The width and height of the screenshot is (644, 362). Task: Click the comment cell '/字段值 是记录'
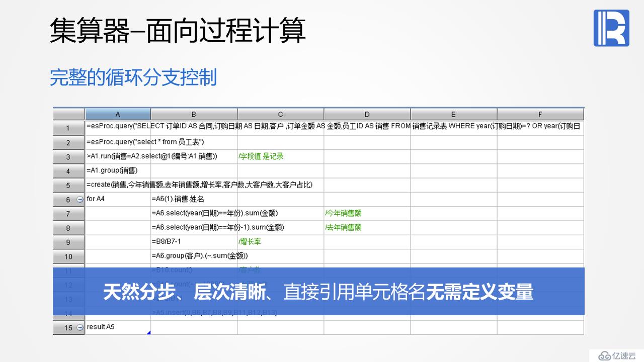coord(280,157)
